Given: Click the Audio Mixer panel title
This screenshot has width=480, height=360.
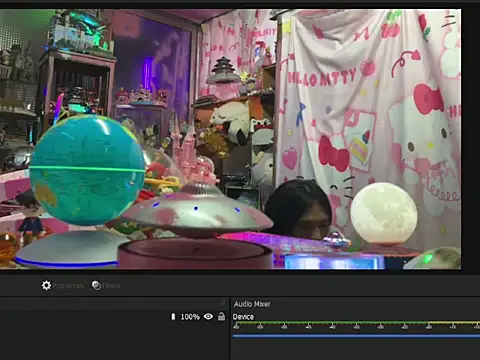Looking at the screenshot, I should 252,304.
